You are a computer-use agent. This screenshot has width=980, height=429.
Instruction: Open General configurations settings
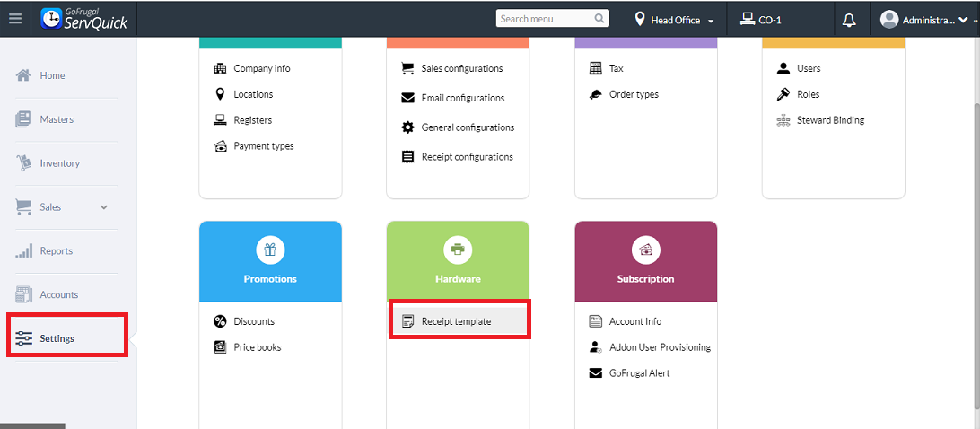point(468,127)
